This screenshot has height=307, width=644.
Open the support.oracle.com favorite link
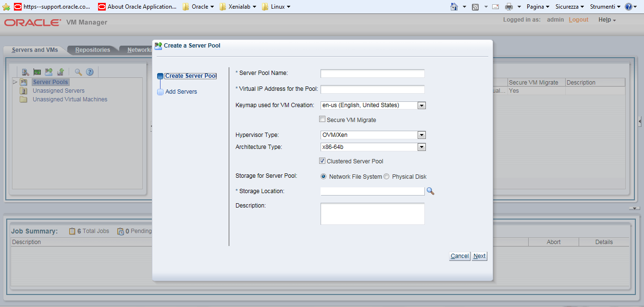pyautogui.click(x=52, y=7)
